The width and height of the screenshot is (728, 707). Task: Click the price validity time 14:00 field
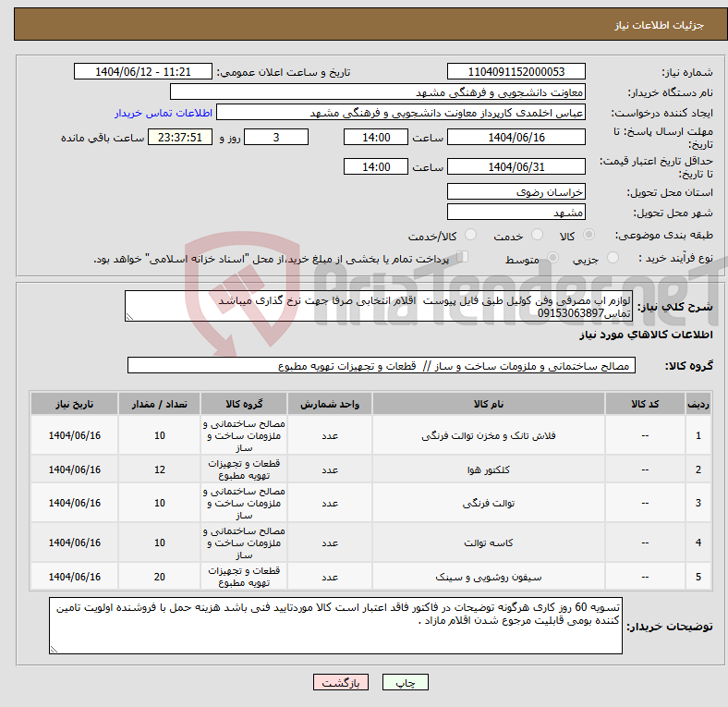tap(376, 166)
